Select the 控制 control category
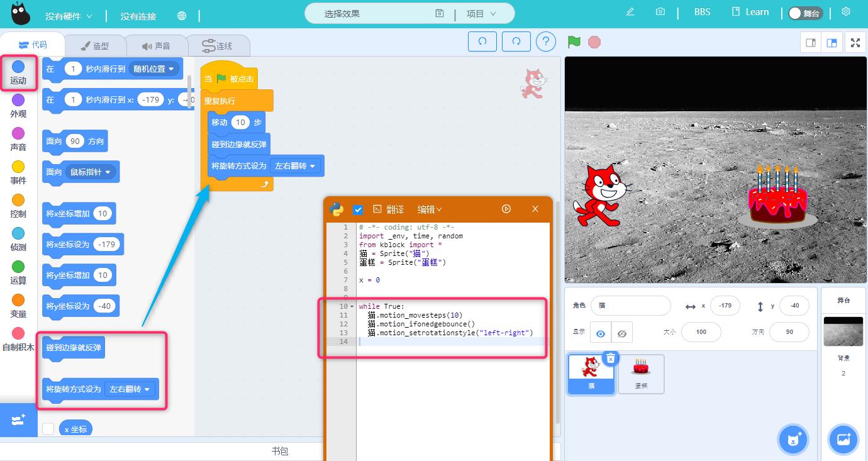The width and height of the screenshot is (868, 461). tap(18, 206)
